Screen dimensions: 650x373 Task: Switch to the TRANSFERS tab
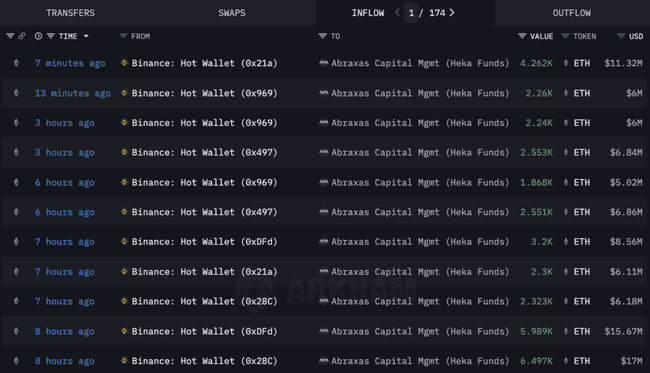[x=70, y=13]
